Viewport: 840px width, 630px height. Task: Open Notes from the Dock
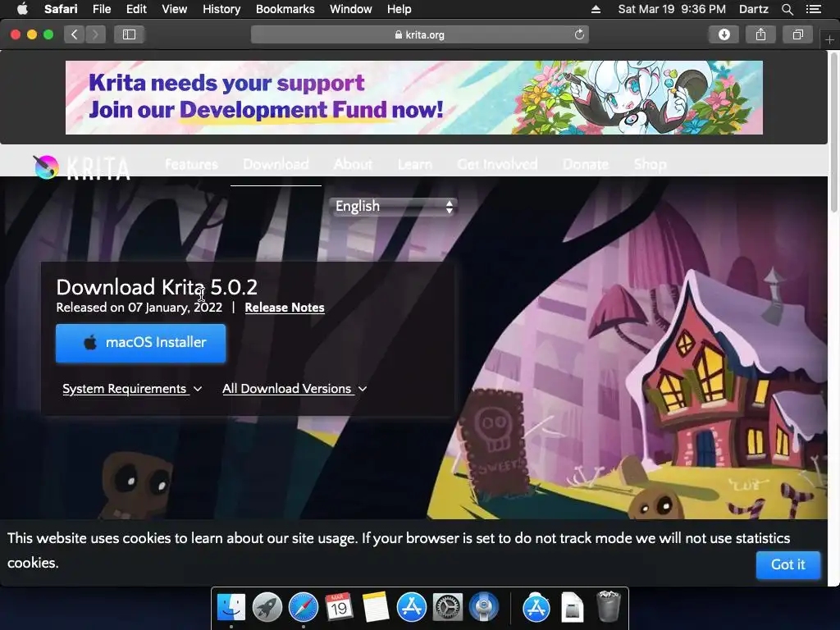[376, 608]
